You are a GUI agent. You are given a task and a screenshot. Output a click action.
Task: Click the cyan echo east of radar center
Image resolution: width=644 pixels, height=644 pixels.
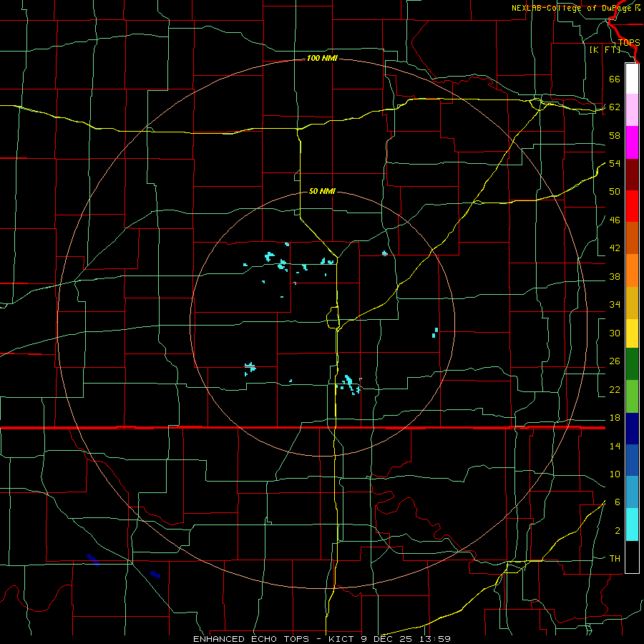(435, 333)
